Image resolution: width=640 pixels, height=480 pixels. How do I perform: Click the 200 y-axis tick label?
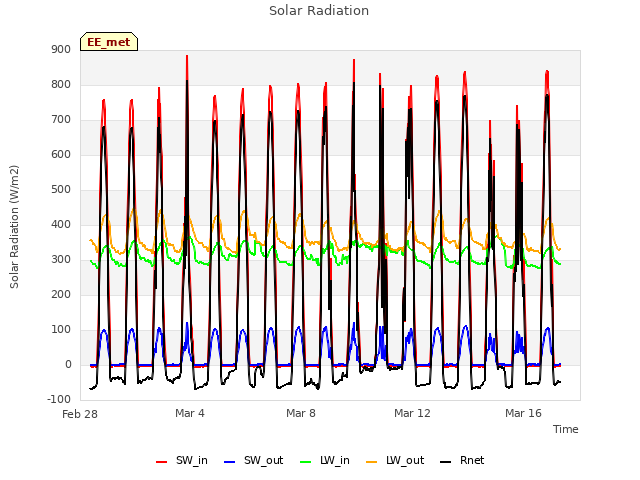(x=61, y=295)
